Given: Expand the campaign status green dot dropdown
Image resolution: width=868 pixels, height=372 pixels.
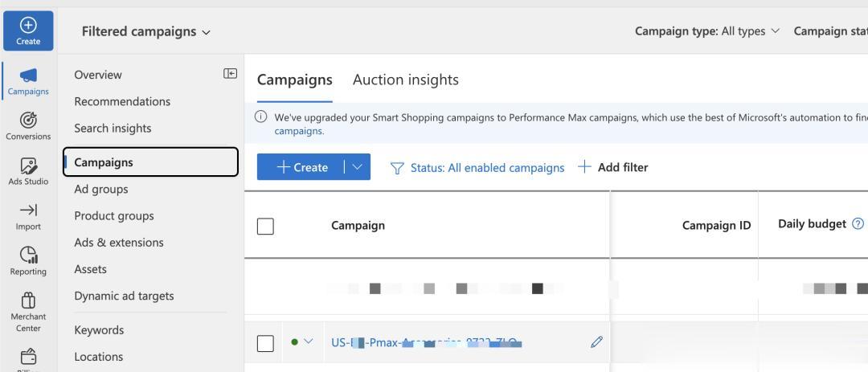Looking at the screenshot, I should click(x=308, y=342).
